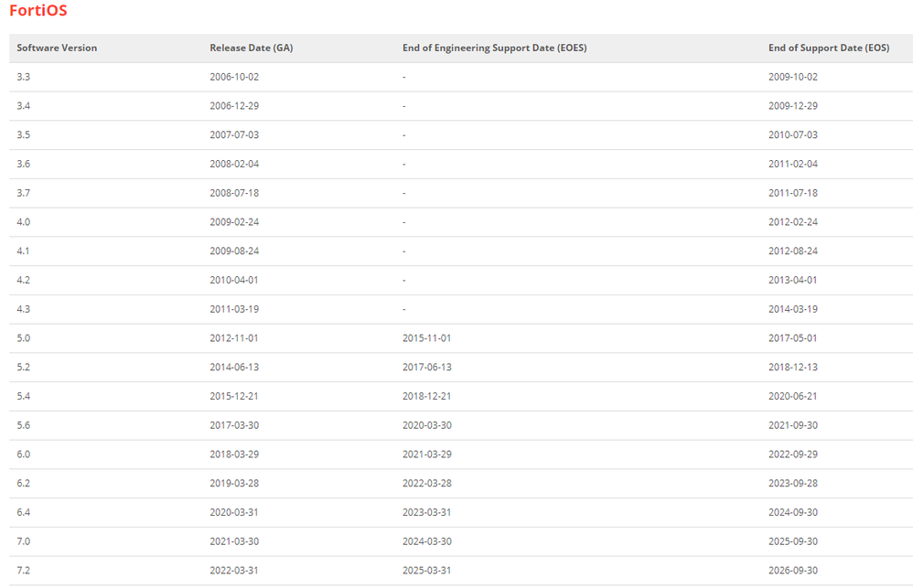The width and height of the screenshot is (913, 588).
Task: Select End of Engineering Support Date header
Action: coord(494,48)
